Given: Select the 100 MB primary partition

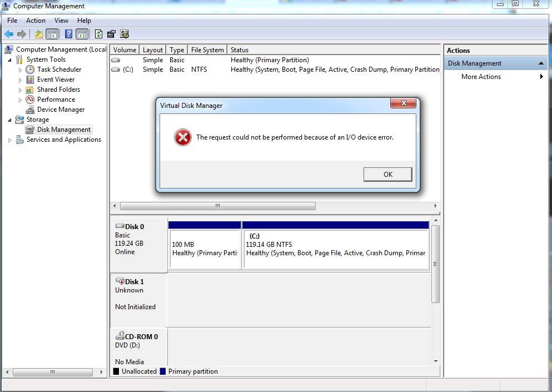Looking at the screenshot, I should tap(205, 249).
